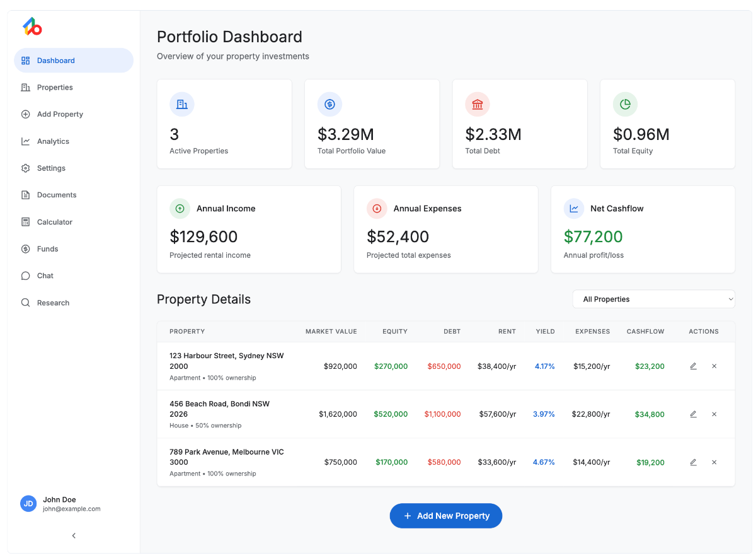Image resolution: width=756 pixels, height=558 pixels.
Task: Open the Properties section in the sidebar
Action: click(55, 87)
